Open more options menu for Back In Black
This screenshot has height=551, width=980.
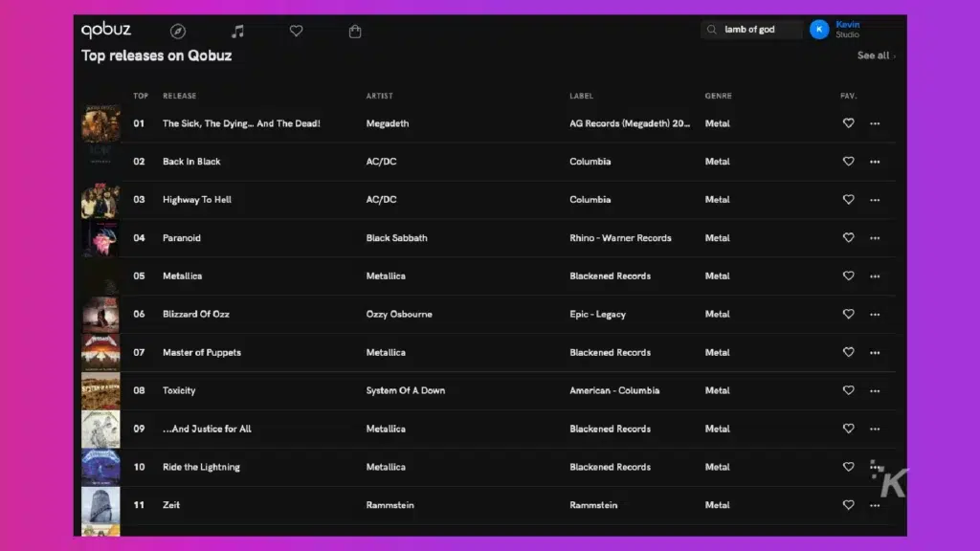click(x=875, y=162)
